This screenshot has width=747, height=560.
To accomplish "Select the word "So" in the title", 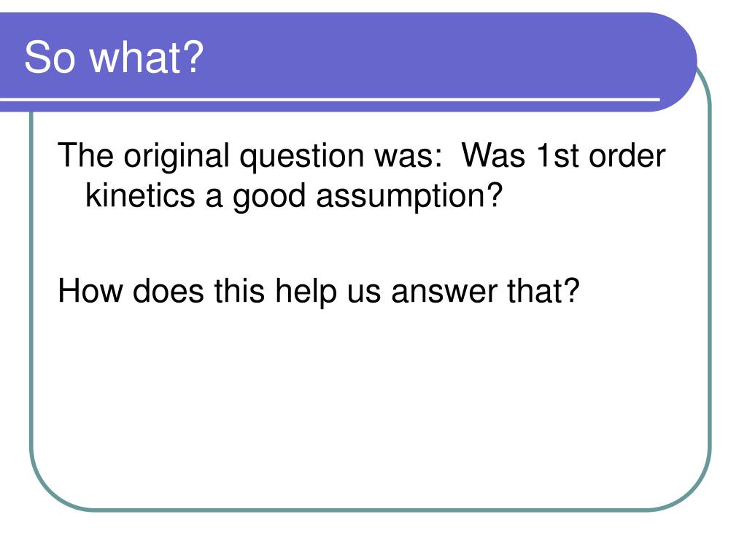I will (x=50, y=58).
